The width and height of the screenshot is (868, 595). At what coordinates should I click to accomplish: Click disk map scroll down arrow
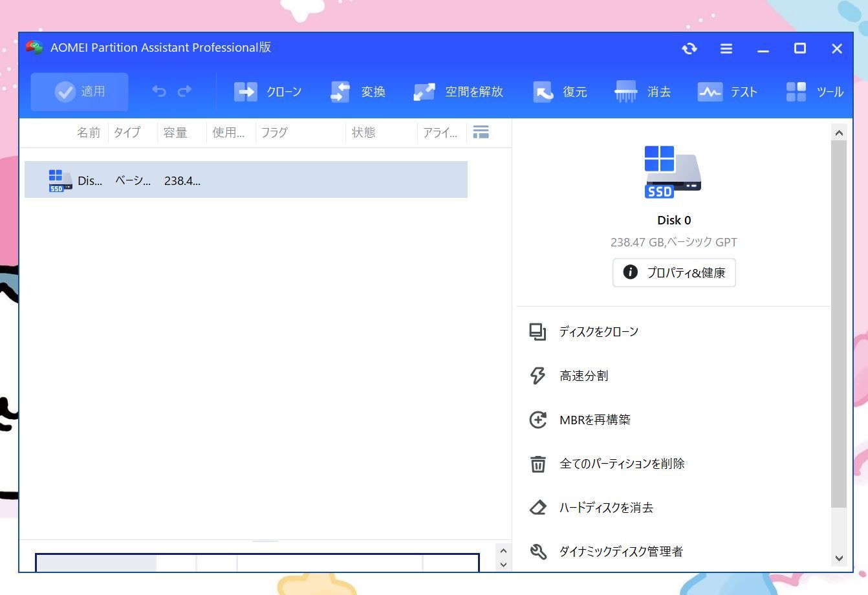click(503, 565)
